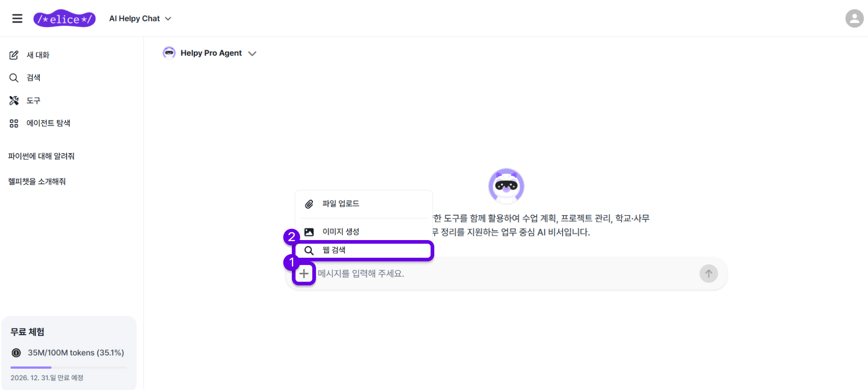This screenshot has height=390, width=868.
Task: Open the 헬피챗을 소개해줘 conversation
Action: click(37, 182)
